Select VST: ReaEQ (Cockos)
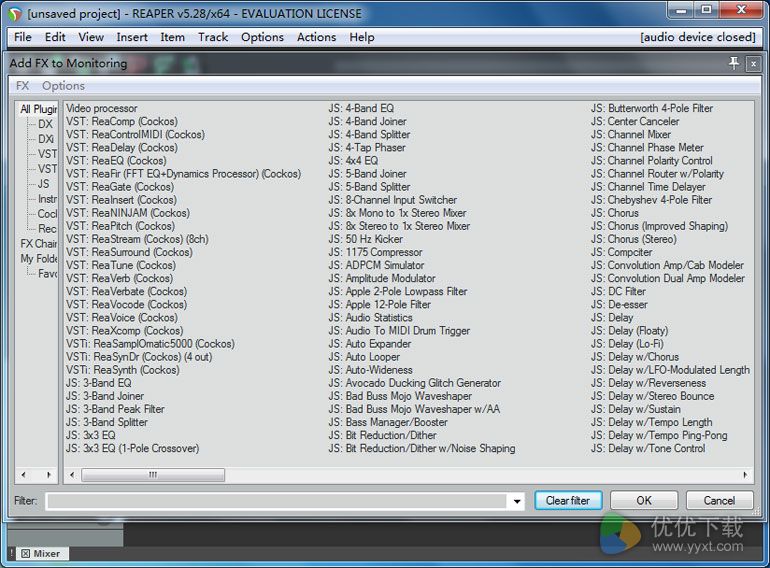 [x=116, y=161]
